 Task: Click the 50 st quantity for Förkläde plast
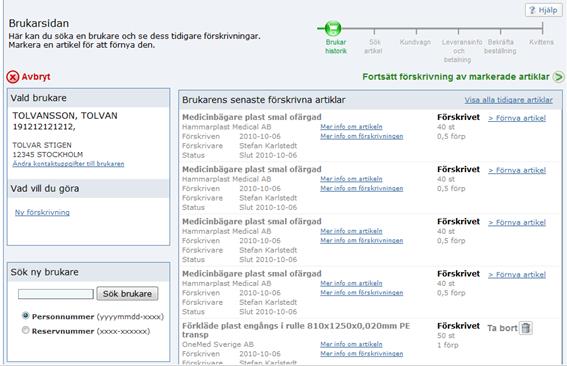point(446,336)
